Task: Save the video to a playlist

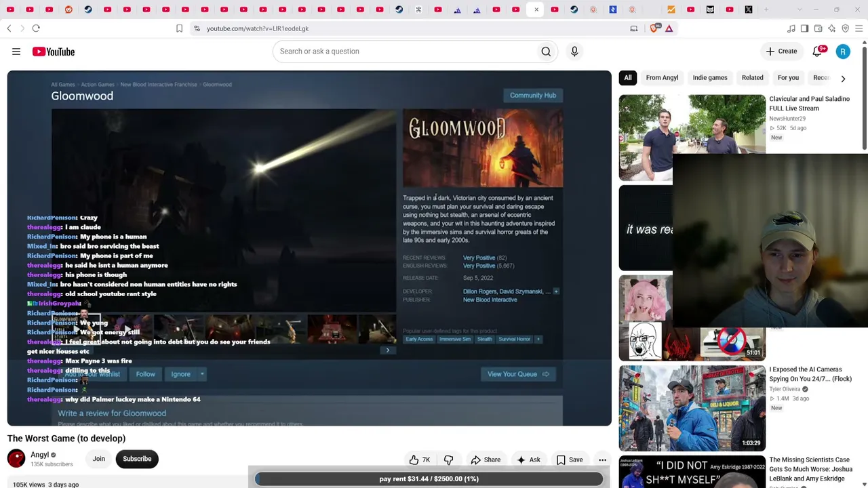Action: point(570,460)
